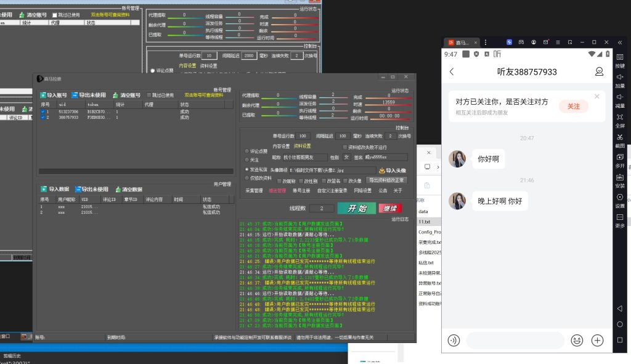Toggle the 改昵称 checkbox
Screen dimensions: 631x364
tap(280, 181)
